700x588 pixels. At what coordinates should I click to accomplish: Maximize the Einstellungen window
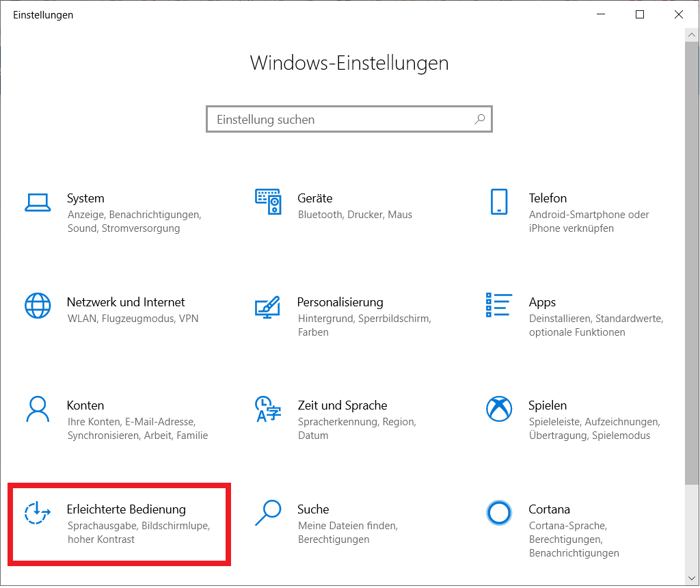640,14
